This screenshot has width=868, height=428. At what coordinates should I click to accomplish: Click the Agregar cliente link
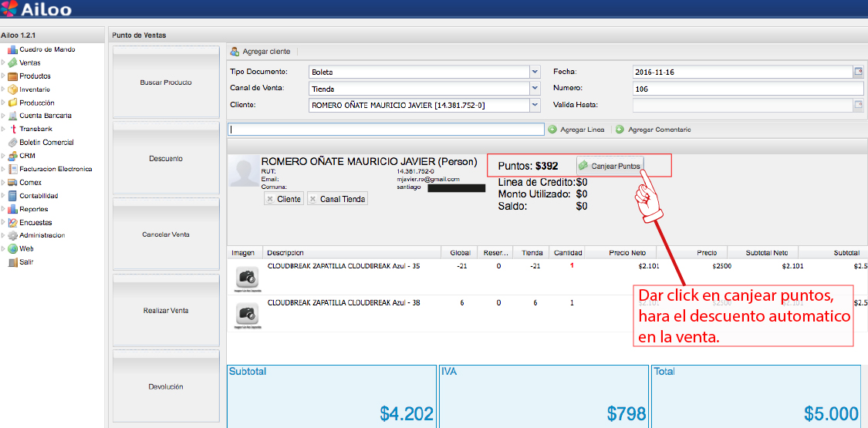point(265,52)
